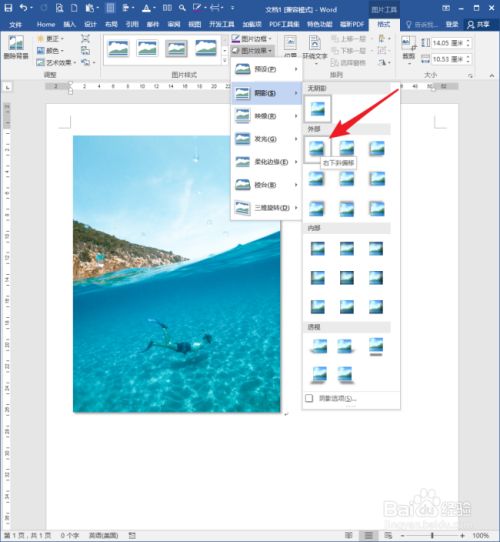This screenshot has width=500, height=542.
Task: Click the 下移一层 send backward icon
Action: tap(349, 51)
